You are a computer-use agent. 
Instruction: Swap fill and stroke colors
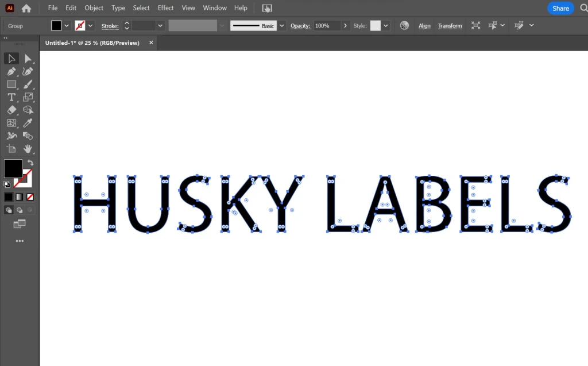pyautogui.click(x=30, y=163)
